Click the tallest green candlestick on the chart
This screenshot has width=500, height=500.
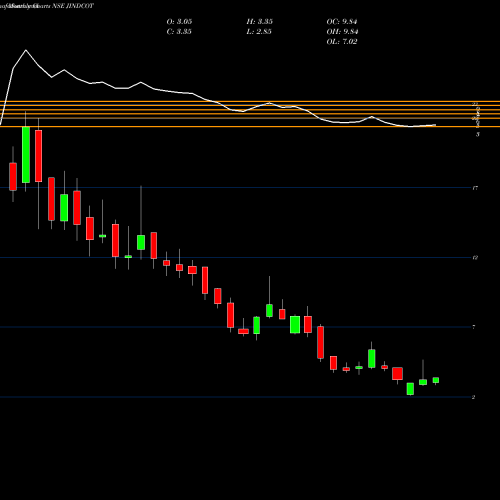26,155
